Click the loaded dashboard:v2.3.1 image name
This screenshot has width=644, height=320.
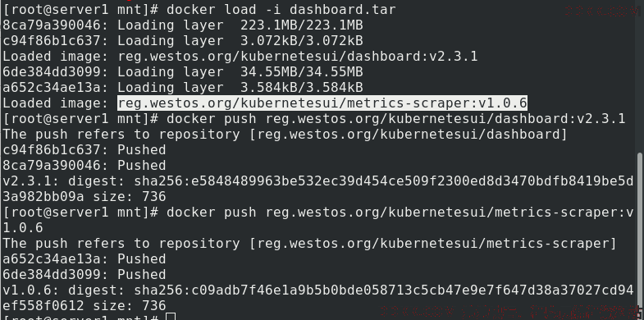298,57
